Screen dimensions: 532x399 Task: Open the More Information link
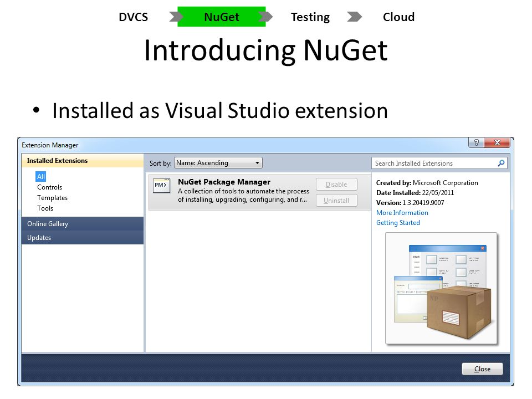[402, 213]
